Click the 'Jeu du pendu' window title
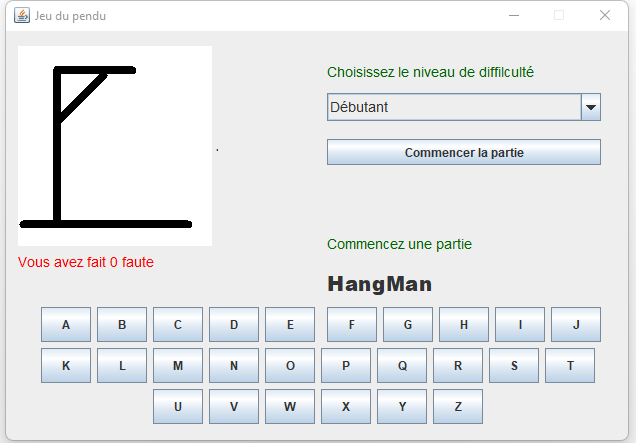The image size is (636, 443). [70, 16]
